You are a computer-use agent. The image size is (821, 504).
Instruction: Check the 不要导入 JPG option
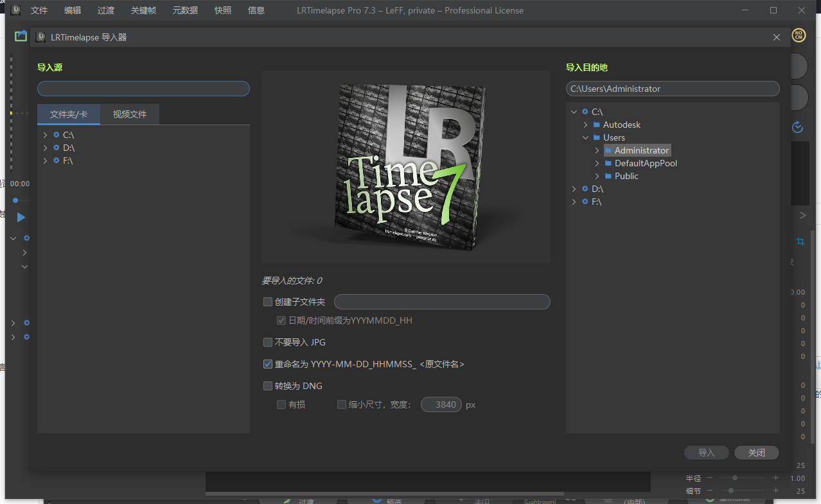coord(268,342)
